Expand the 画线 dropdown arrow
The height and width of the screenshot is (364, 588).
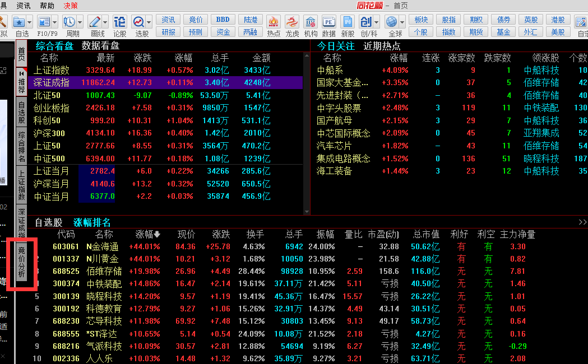105,22
